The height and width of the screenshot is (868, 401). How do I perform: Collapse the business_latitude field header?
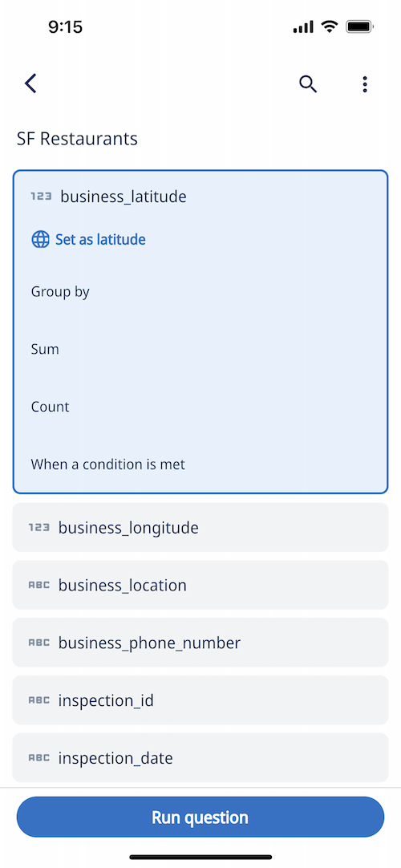pyautogui.click(x=200, y=196)
